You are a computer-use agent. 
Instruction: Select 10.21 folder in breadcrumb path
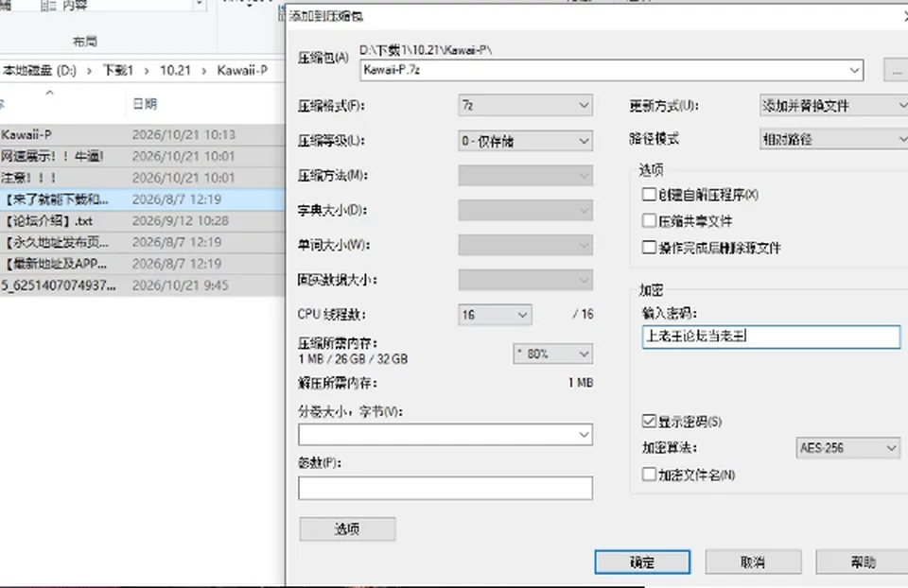pyautogui.click(x=175, y=71)
